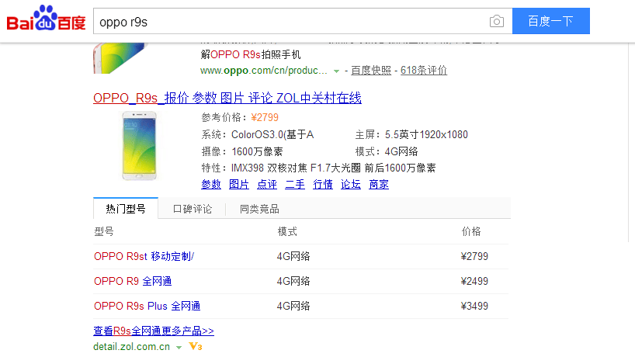Click the 百度一下 search button
This screenshot has height=364, width=635.
(x=550, y=21)
